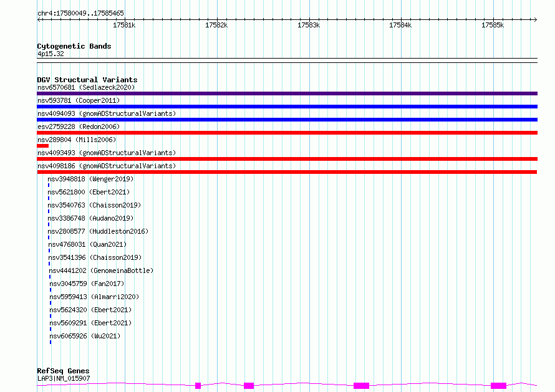Click the nsv6570681 (Sedlazeck2020) variant label
This screenshot has width=555, height=392.
click(x=86, y=87)
